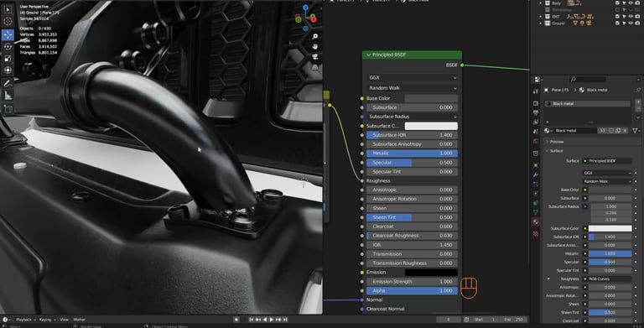This screenshot has height=328, width=644.
Task: Select the Move tool in viewport toolbar
Action: pyautogui.click(x=8, y=34)
